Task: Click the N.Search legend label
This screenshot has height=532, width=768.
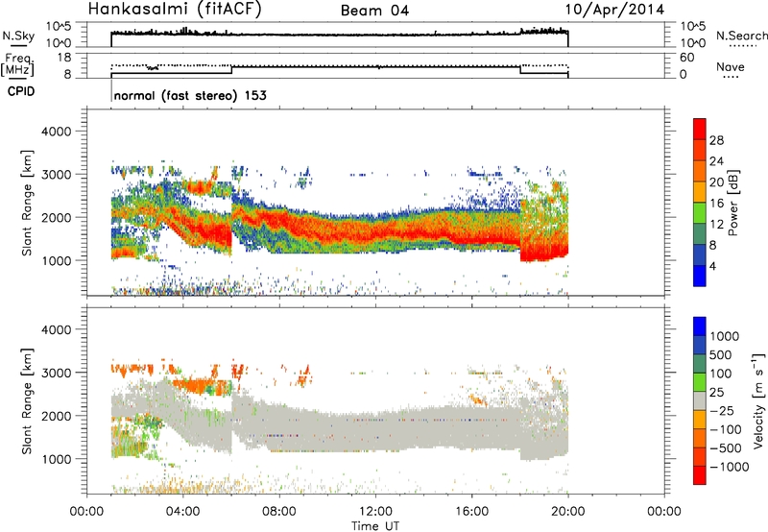Action: [x=742, y=36]
